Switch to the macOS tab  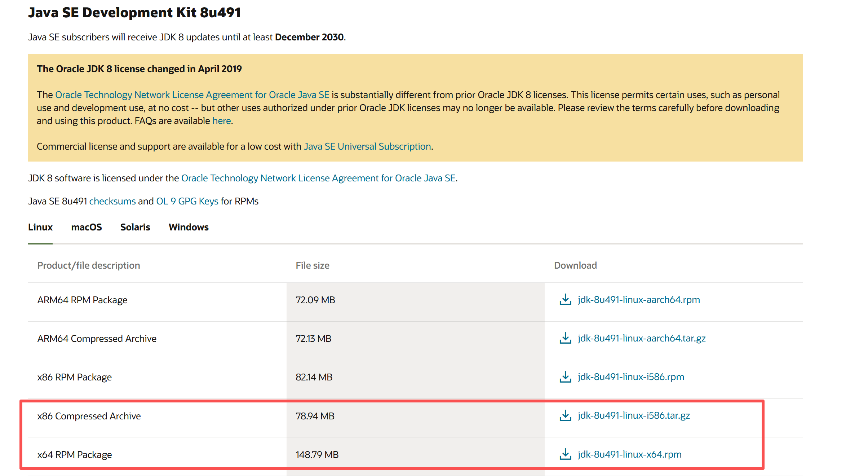coord(87,227)
